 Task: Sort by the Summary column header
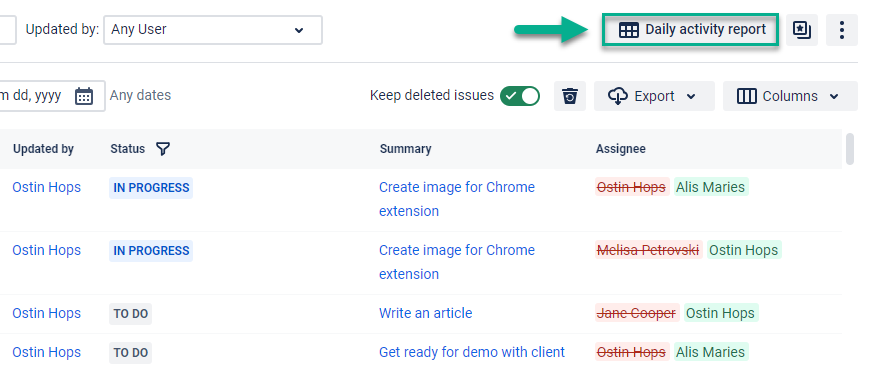[405, 149]
